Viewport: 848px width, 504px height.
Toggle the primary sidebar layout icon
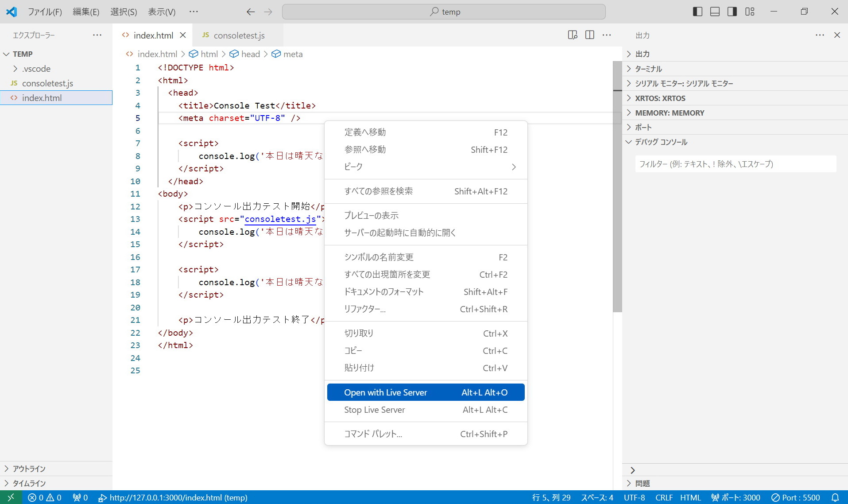pyautogui.click(x=697, y=12)
